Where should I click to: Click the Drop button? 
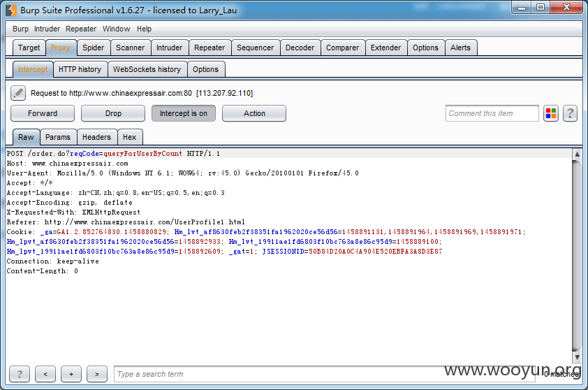pos(113,113)
